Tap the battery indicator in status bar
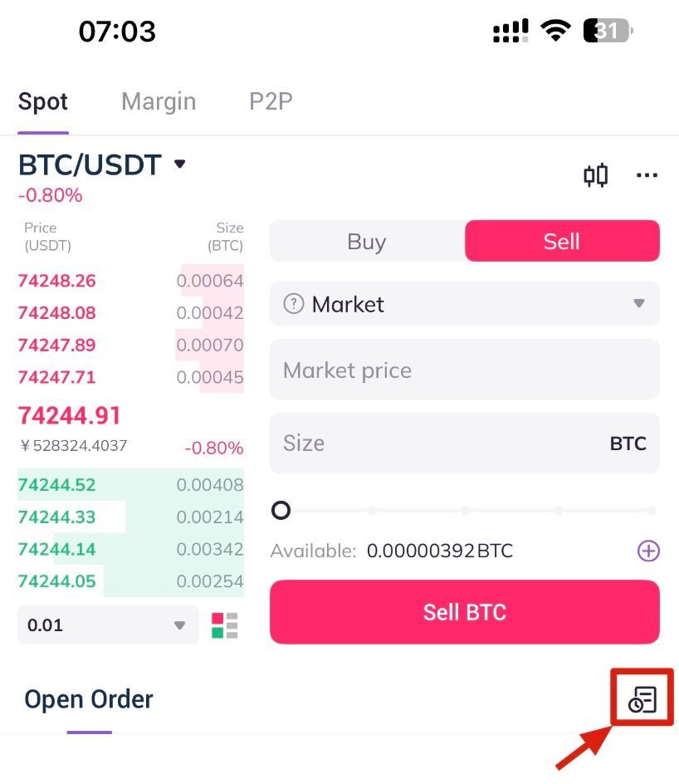The width and height of the screenshot is (679, 784). coord(608,32)
